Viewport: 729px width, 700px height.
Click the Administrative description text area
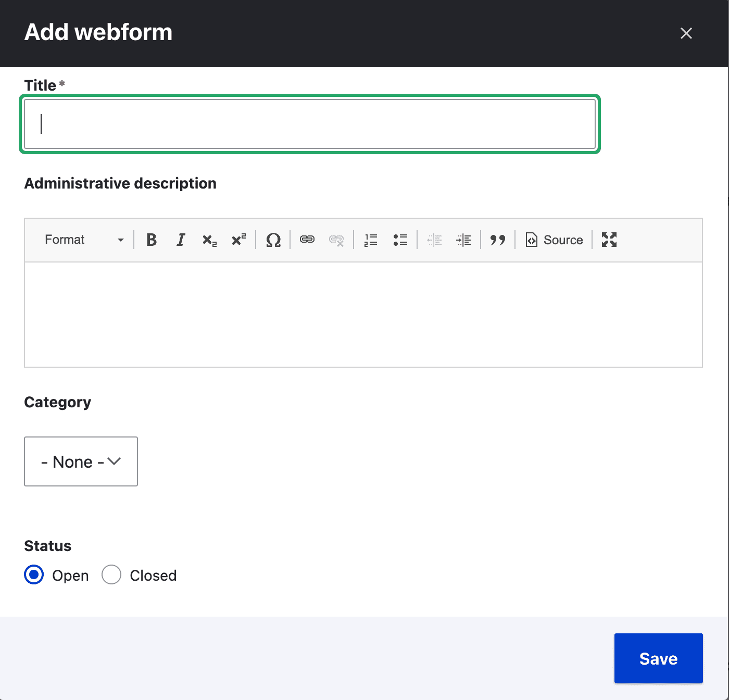pyautogui.click(x=363, y=312)
